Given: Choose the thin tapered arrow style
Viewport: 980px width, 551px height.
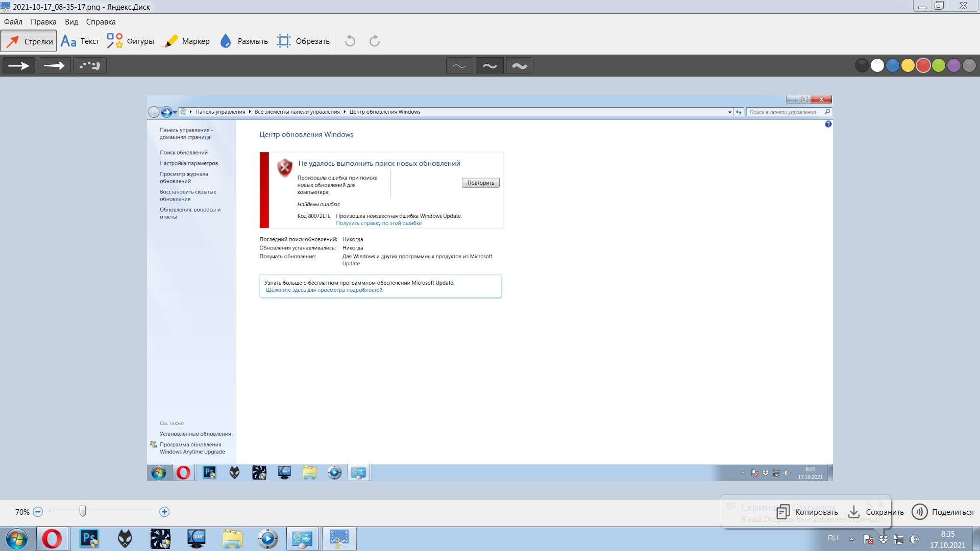Looking at the screenshot, I should [54, 66].
